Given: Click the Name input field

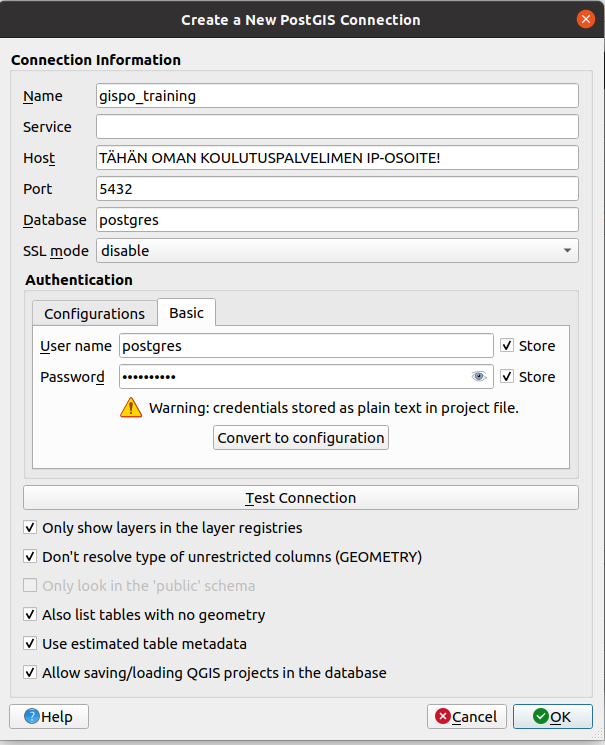Looking at the screenshot, I should coord(337,96).
